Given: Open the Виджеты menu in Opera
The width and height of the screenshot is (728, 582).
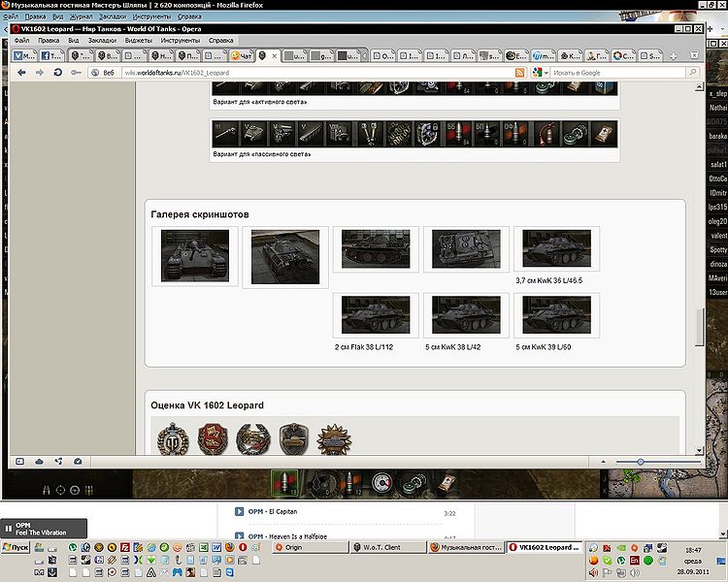Looking at the screenshot, I should tap(139, 41).
